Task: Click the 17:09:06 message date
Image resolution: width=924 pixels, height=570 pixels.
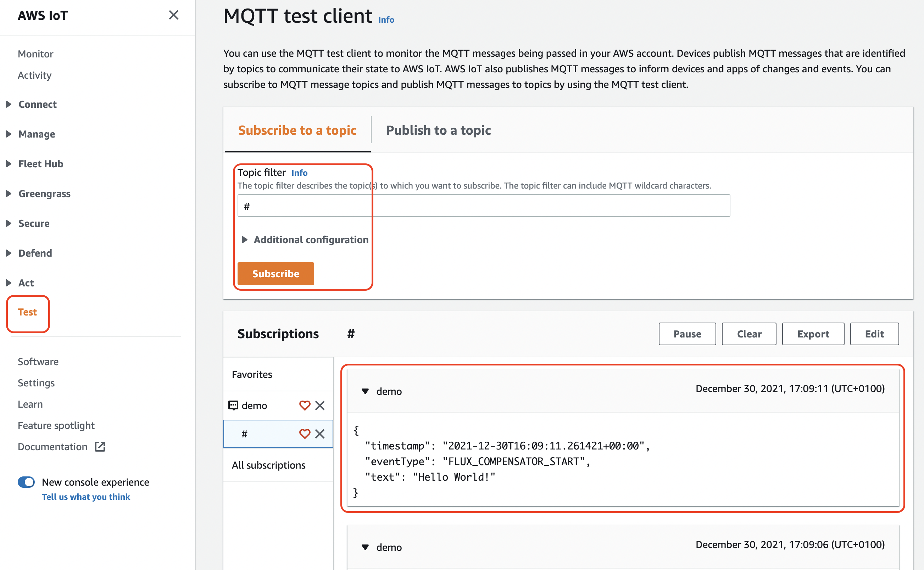Action: (790, 544)
